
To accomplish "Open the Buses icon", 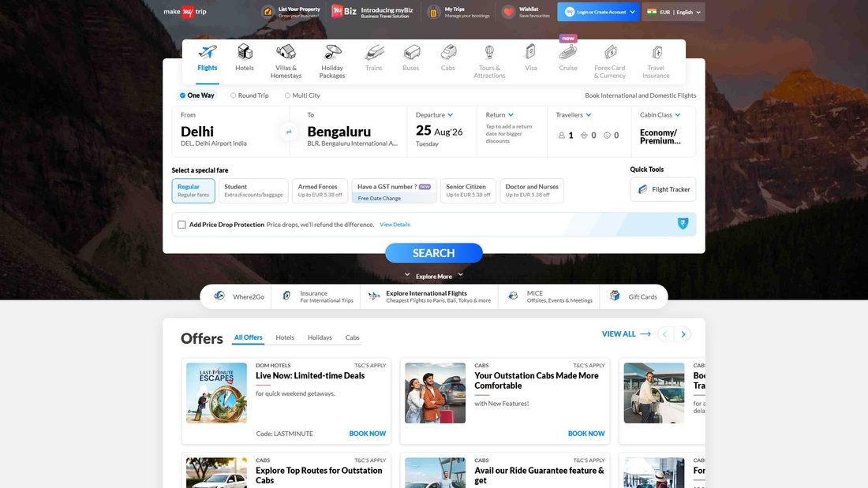I will pos(411,52).
